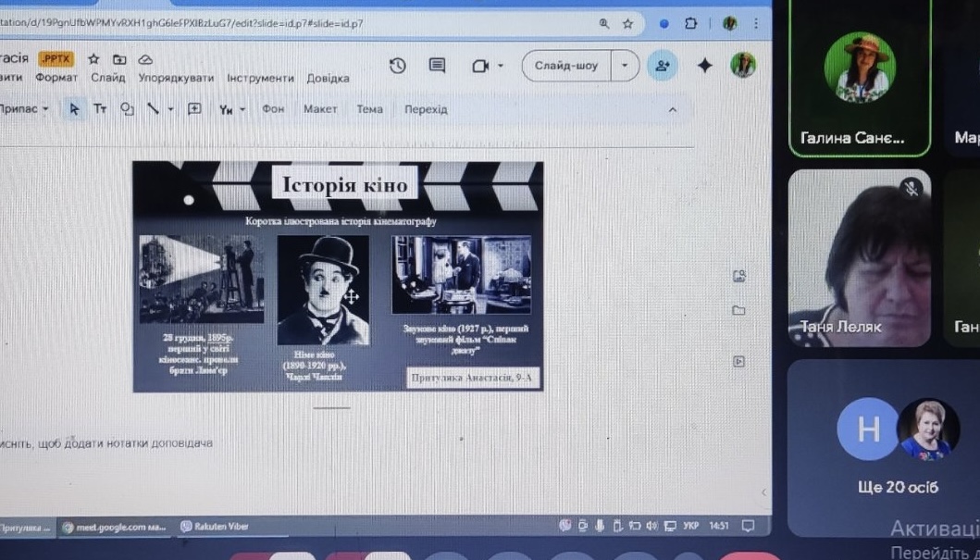Choose the arrow select cursor tool
Screen dimensions: 980x560
tap(75, 109)
